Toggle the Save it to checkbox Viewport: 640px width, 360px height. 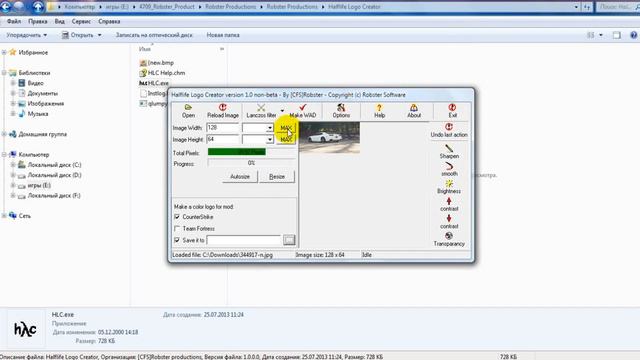point(177,240)
